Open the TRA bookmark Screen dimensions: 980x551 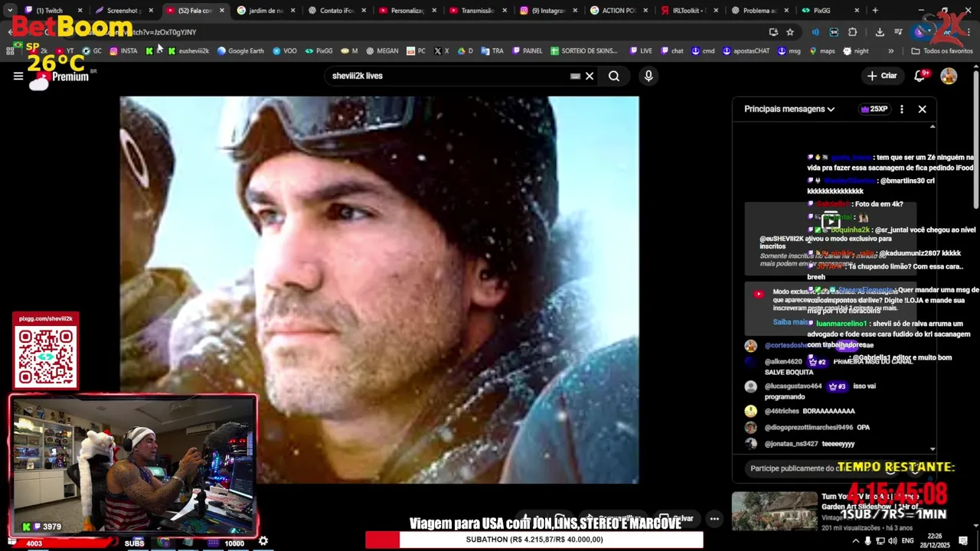point(492,51)
